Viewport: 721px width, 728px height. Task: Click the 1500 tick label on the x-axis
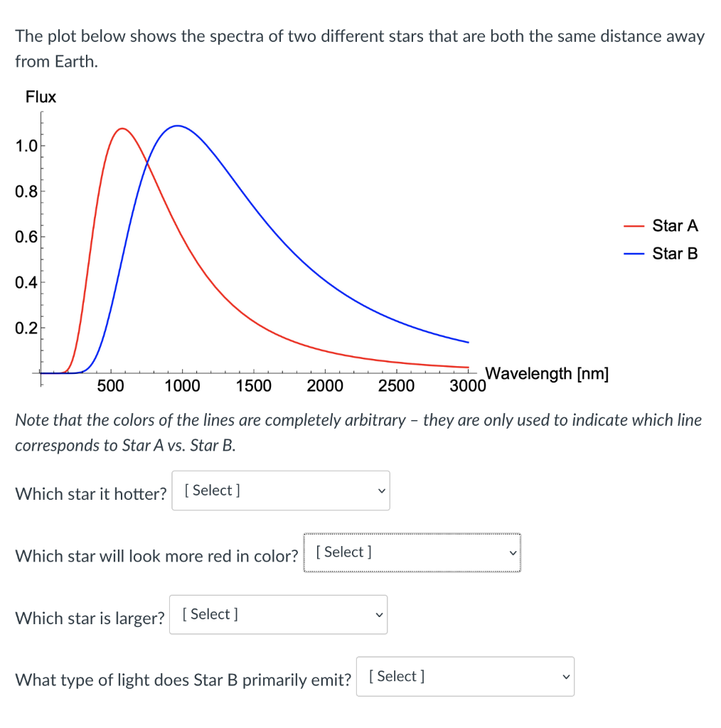pyautogui.click(x=254, y=385)
